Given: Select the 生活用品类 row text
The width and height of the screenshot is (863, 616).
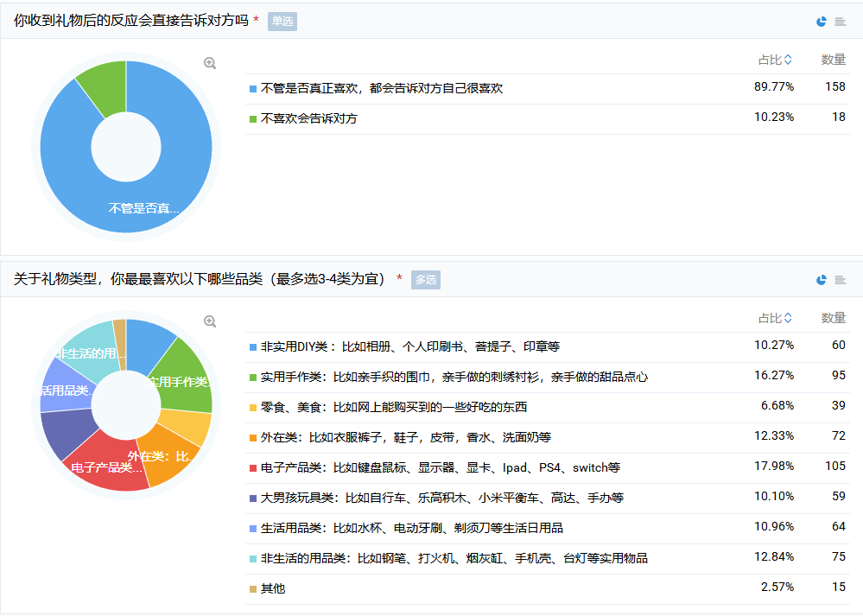Looking at the screenshot, I should click(412, 528).
